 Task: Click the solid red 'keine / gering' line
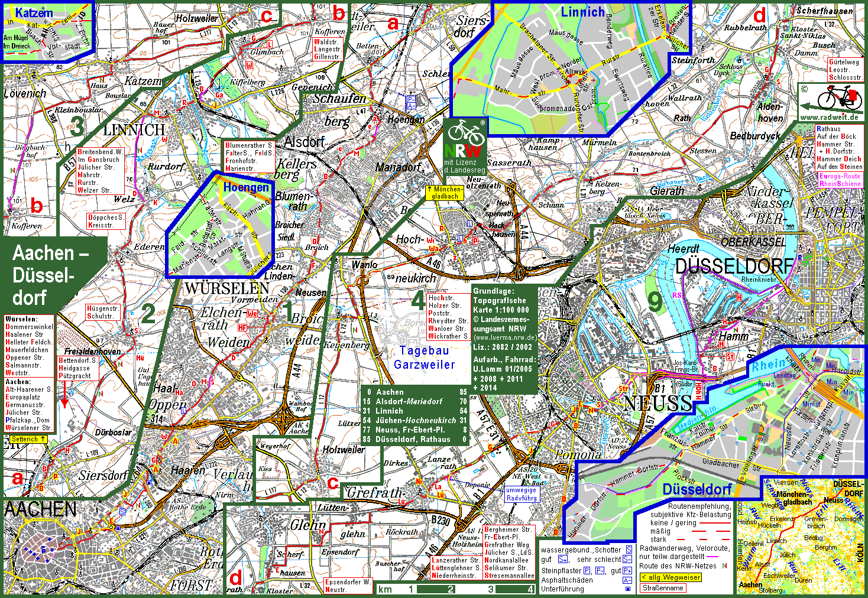(x=715, y=523)
